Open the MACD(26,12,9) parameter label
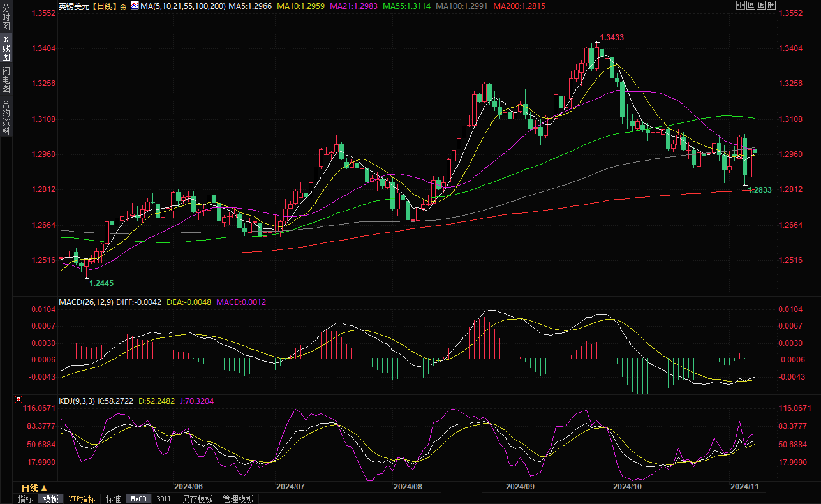Screen dimensions: 821x504 pyautogui.click(x=85, y=302)
